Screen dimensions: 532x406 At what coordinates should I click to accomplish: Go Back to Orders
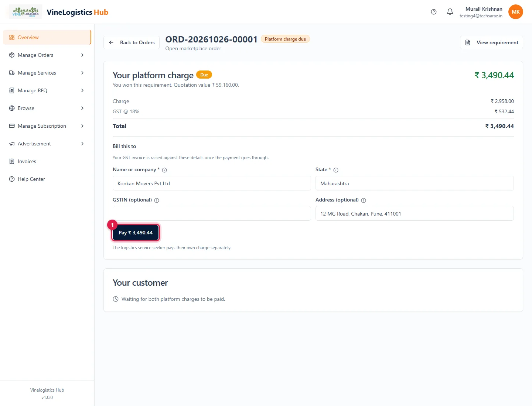coord(132,42)
